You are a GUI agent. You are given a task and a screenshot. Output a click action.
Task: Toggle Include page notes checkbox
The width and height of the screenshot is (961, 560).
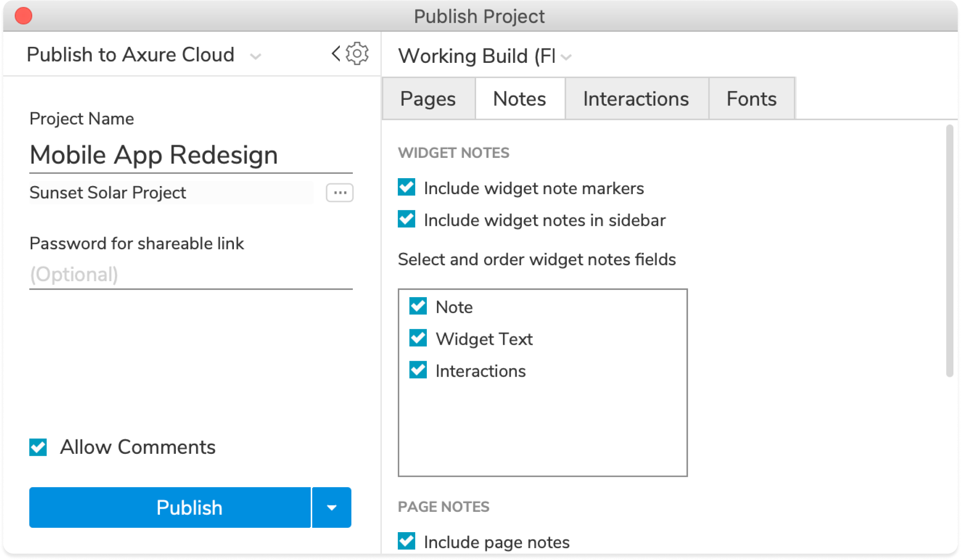[407, 541]
